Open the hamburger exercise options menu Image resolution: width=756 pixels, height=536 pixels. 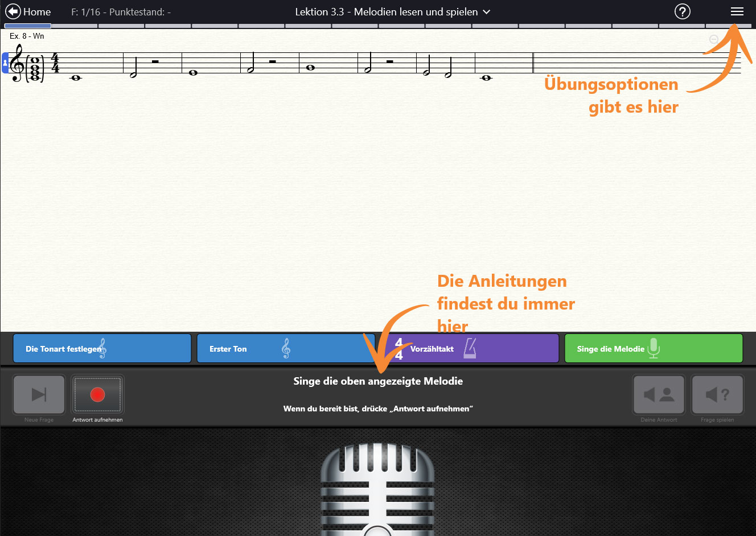(x=737, y=11)
